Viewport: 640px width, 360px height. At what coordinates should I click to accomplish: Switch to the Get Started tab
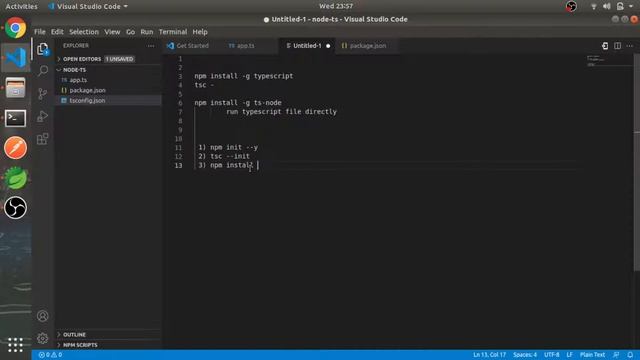192,46
